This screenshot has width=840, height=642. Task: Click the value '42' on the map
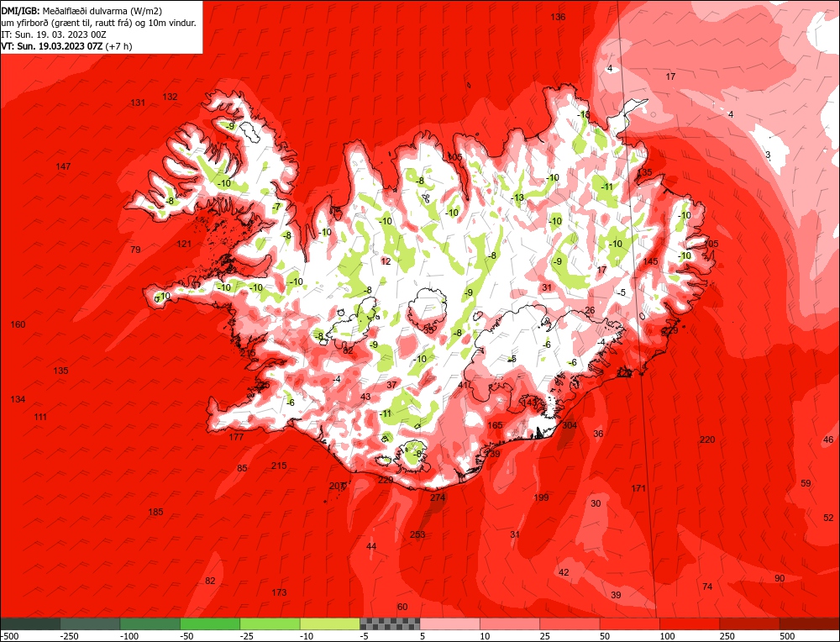[x=564, y=572]
